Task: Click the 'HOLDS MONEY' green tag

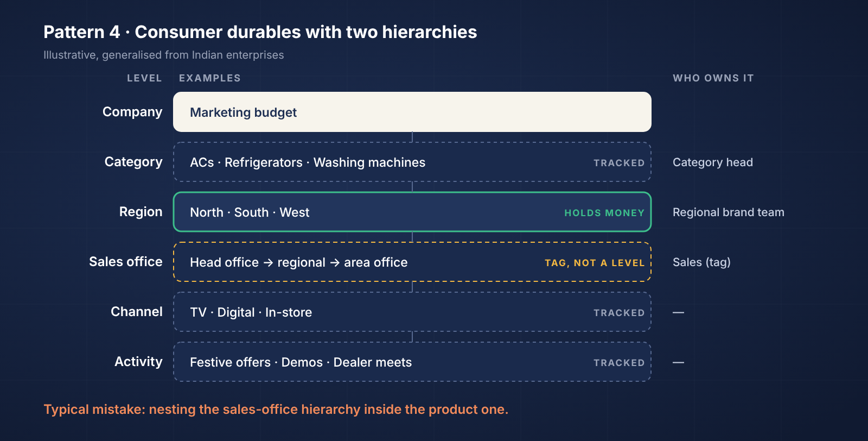Action: (x=604, y=213)
